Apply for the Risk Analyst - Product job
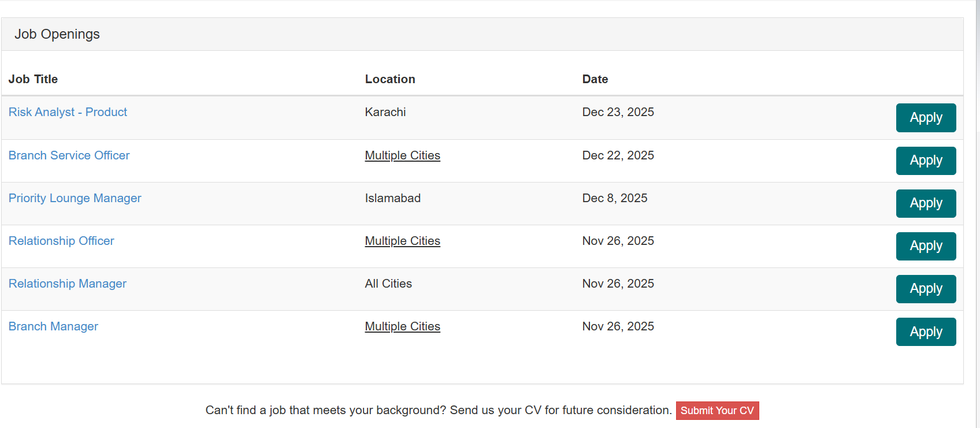The width and height of the screenshot is (980, 428). click(x=926, y=118)
